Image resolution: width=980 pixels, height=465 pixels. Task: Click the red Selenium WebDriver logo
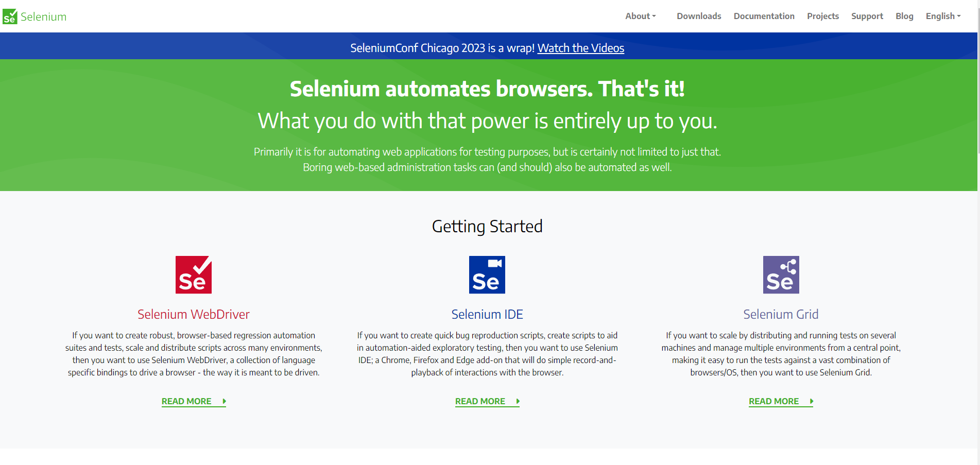[x=194, y=274]
